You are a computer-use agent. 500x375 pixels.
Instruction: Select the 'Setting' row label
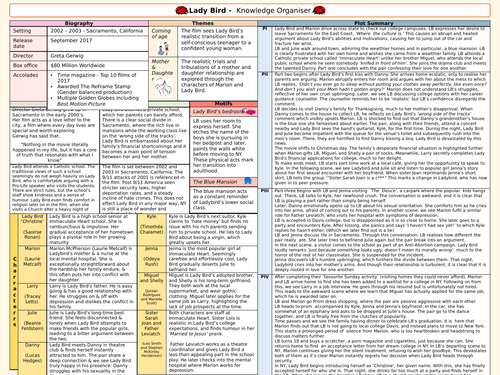(28, 31)
